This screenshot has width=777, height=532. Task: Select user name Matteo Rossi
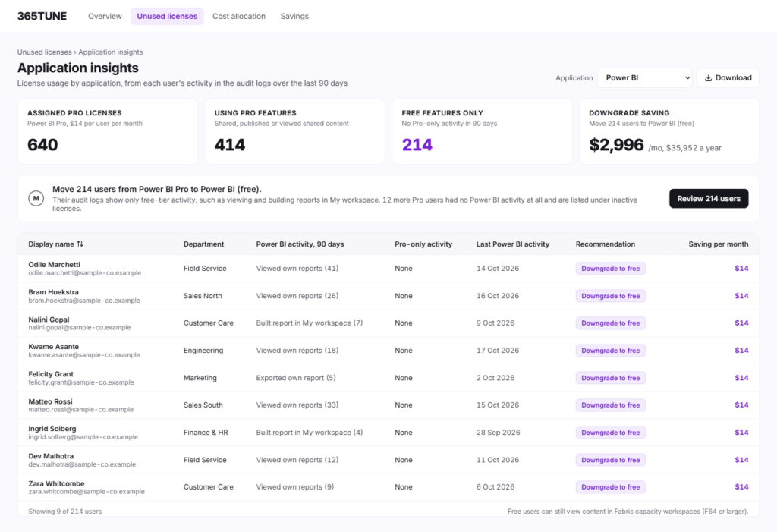point(50,401)
